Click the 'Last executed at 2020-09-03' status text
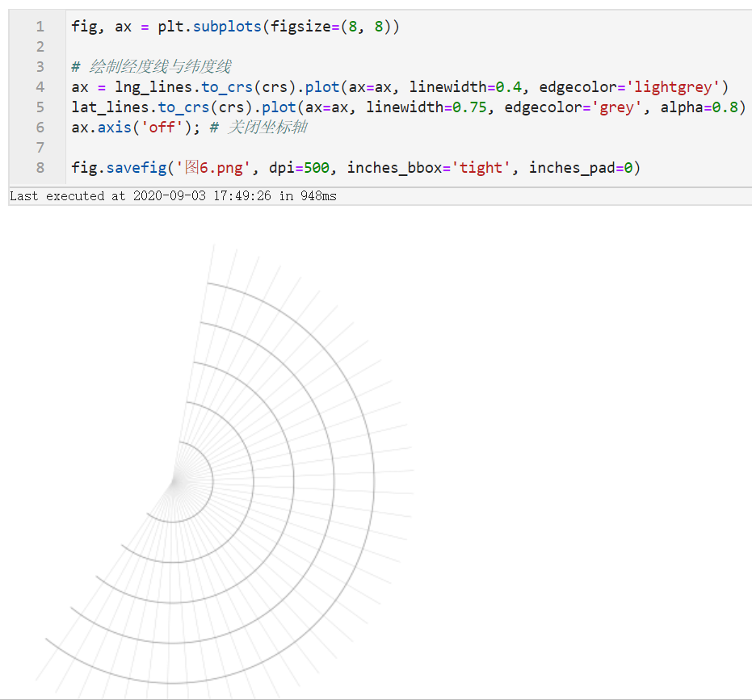The image size is (752, 700). [173, 196]
